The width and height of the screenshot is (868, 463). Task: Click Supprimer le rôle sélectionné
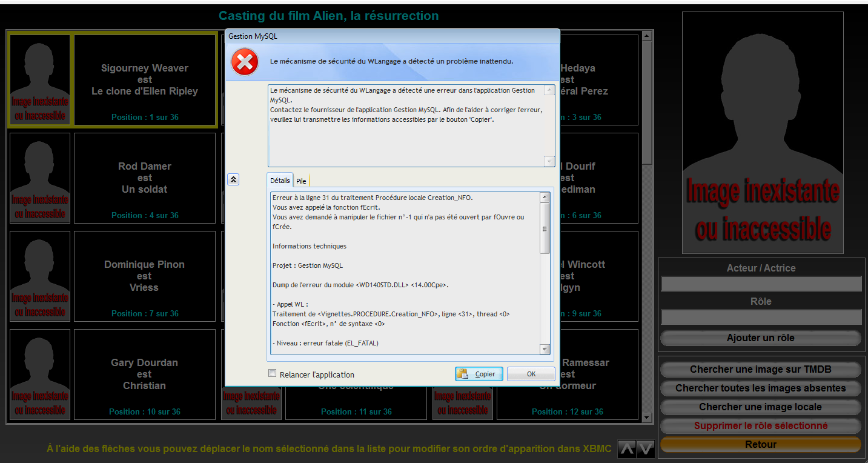click(761, 426)
